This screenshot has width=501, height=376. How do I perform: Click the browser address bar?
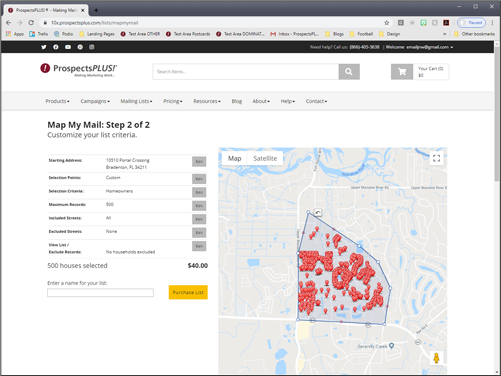[x=213, y=23]
